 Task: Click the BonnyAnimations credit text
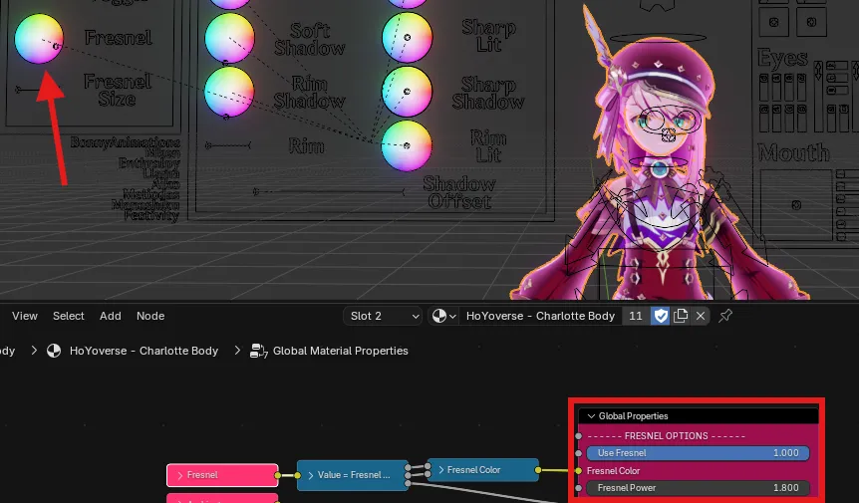point(125,143)
